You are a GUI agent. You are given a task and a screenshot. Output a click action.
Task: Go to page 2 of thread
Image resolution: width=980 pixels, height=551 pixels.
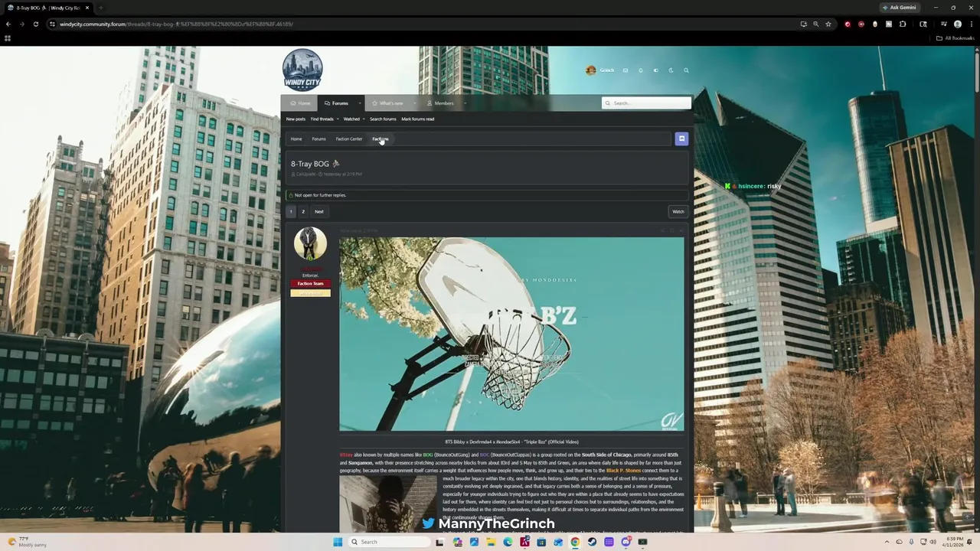302,211
